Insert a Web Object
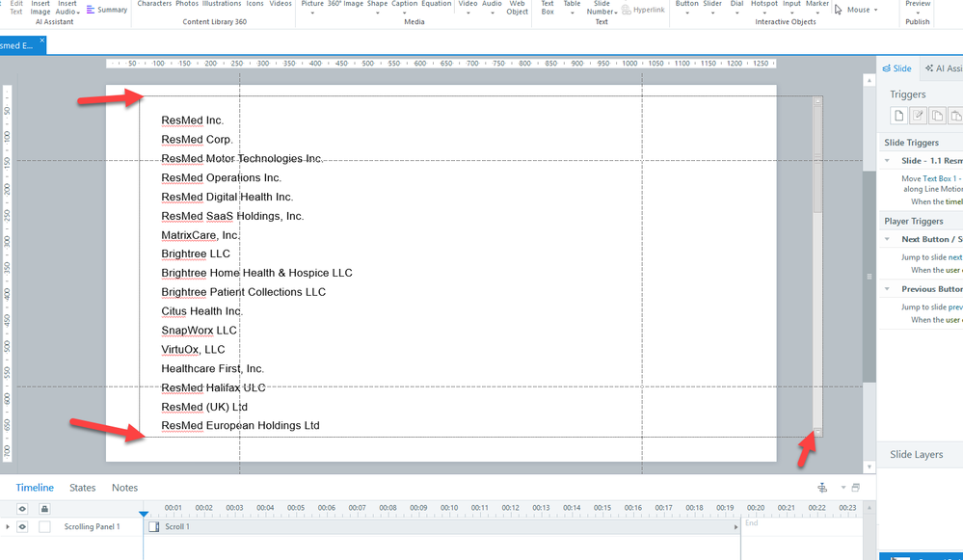This screenshot has height=560, width=963. 517,8
